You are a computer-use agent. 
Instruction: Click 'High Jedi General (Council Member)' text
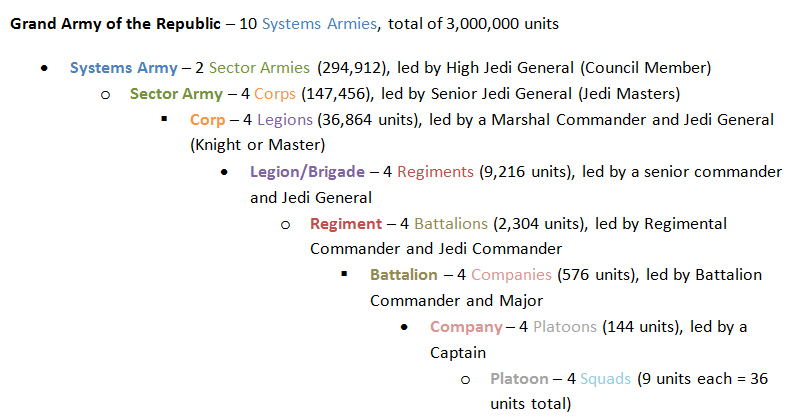click(x=579, y=68)
